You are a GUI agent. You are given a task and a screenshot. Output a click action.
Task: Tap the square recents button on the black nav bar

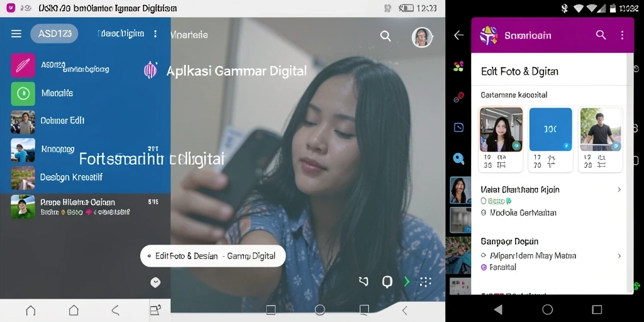click(597, 309)
